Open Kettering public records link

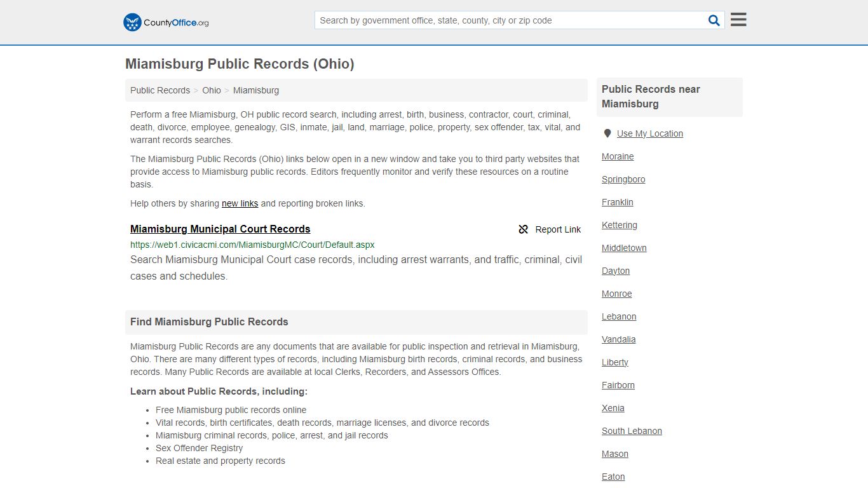click(620, 225)
